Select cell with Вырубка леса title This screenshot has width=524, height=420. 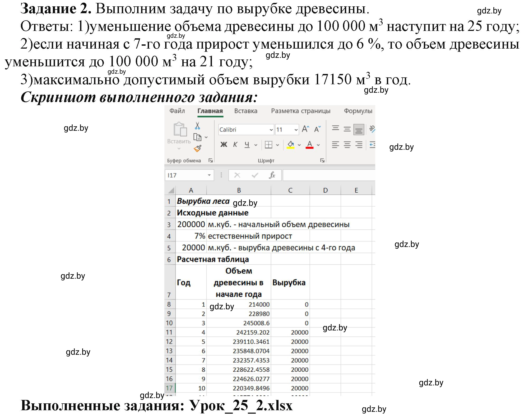(x=191, y=201)
